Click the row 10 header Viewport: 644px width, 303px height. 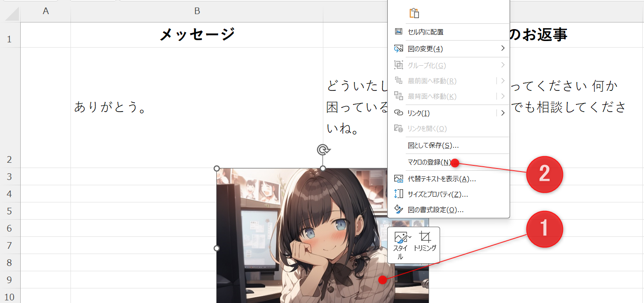point(10,296)
